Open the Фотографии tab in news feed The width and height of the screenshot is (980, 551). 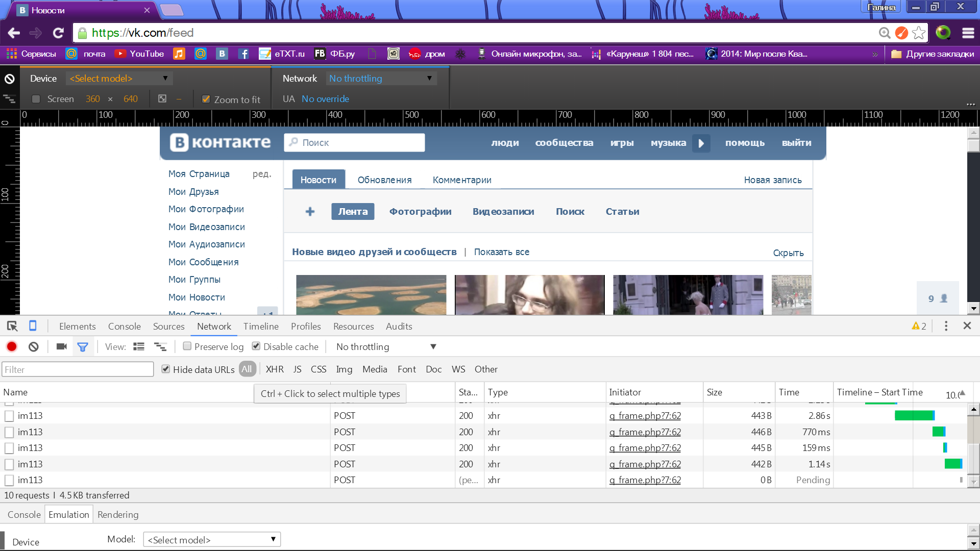(420, 211)
